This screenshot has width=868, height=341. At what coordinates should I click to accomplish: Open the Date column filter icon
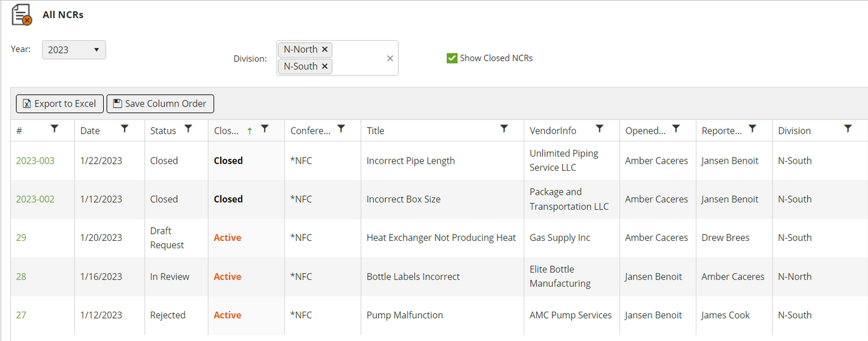pos(125,129)
